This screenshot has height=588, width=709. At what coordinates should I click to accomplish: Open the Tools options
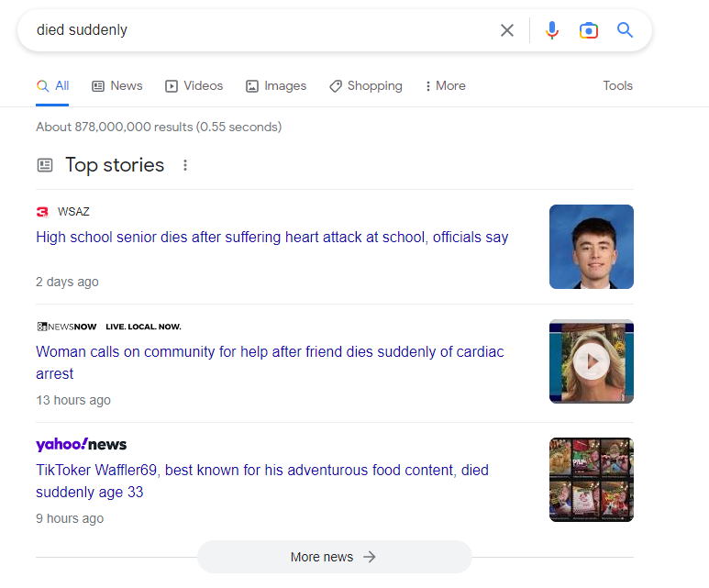[x=617, y=85]
